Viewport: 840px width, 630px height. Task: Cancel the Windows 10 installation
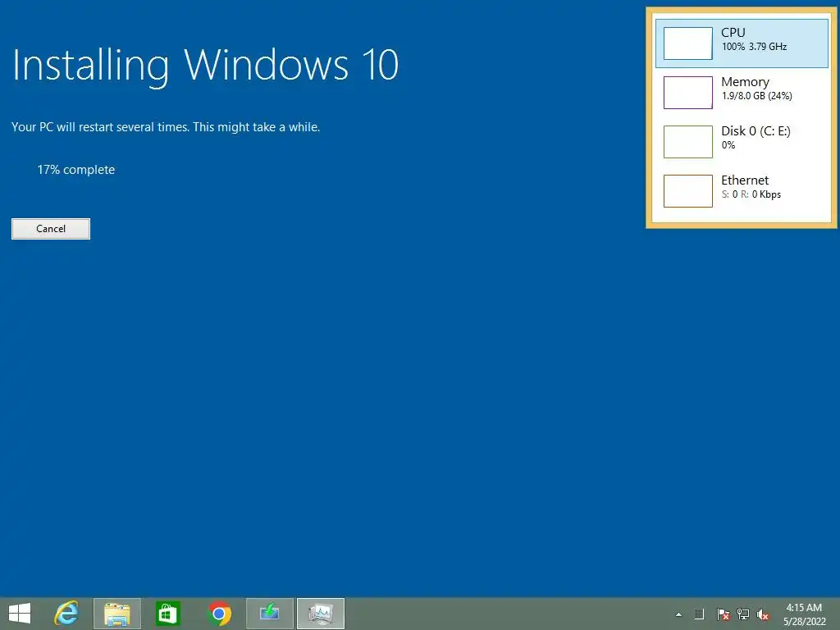[51, 229]
